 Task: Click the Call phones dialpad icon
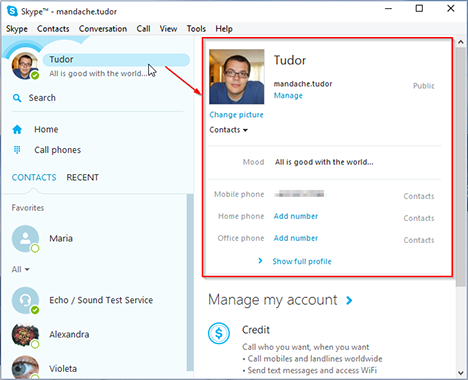point(17,150)
